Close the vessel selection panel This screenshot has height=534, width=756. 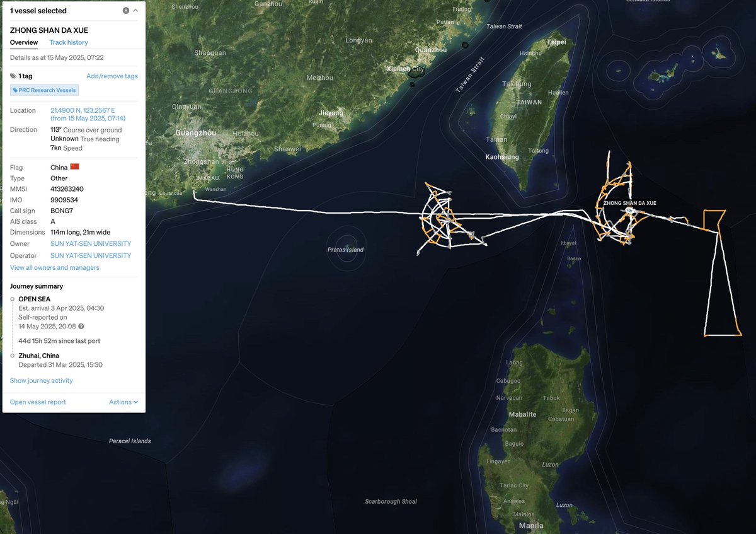pyautogui.click(x=126, y=11)
